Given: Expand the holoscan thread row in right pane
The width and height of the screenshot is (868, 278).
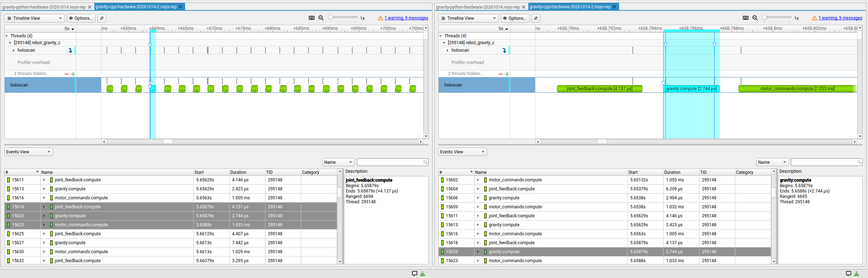Looking at the screenshot, I should pyautogui.click(x=448, y=51).
